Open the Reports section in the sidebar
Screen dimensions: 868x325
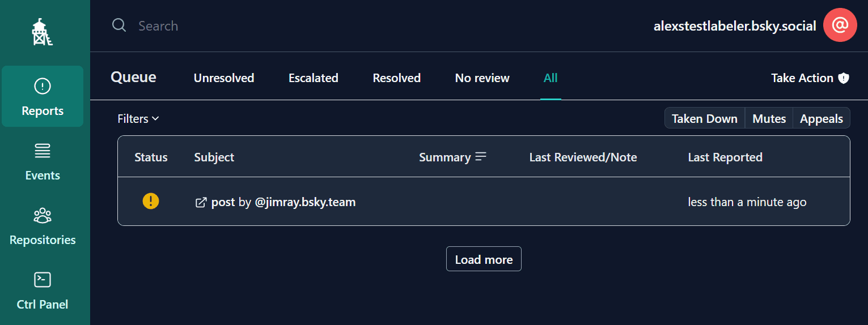click(x=43, y=96)
